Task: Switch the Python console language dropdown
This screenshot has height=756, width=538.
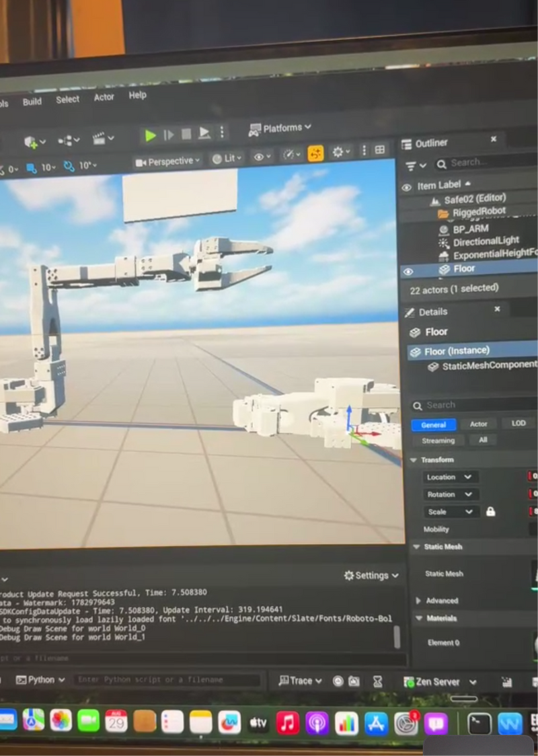Action: point(40,680)
